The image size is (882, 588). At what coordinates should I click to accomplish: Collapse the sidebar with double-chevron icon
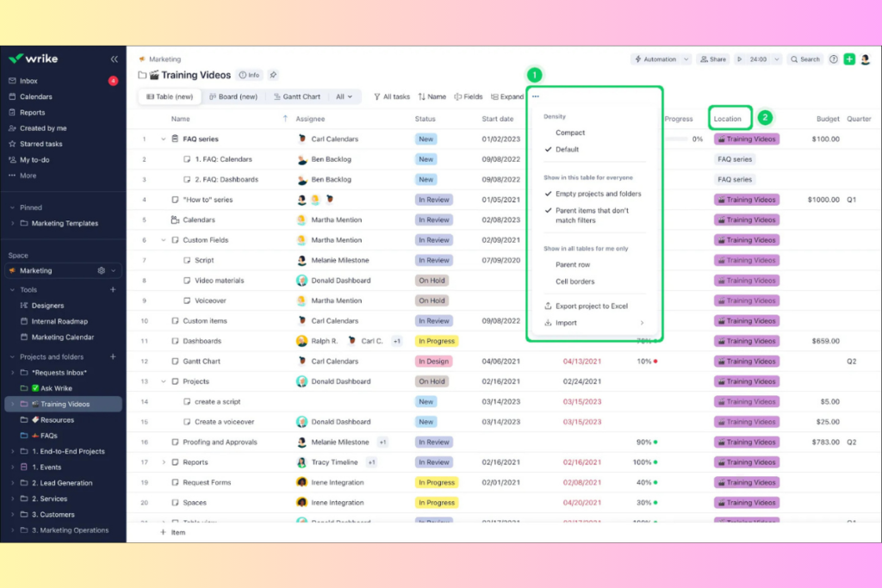coord(115,59)
